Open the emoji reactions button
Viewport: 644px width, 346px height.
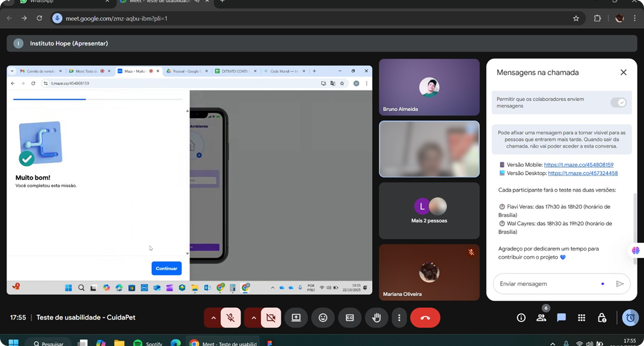[x=323, y=318]
